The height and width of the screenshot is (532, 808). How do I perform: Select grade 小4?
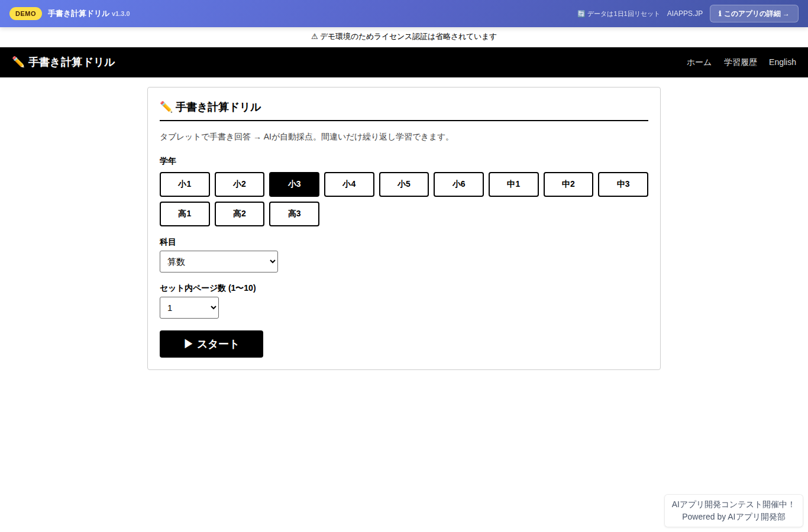349,184
